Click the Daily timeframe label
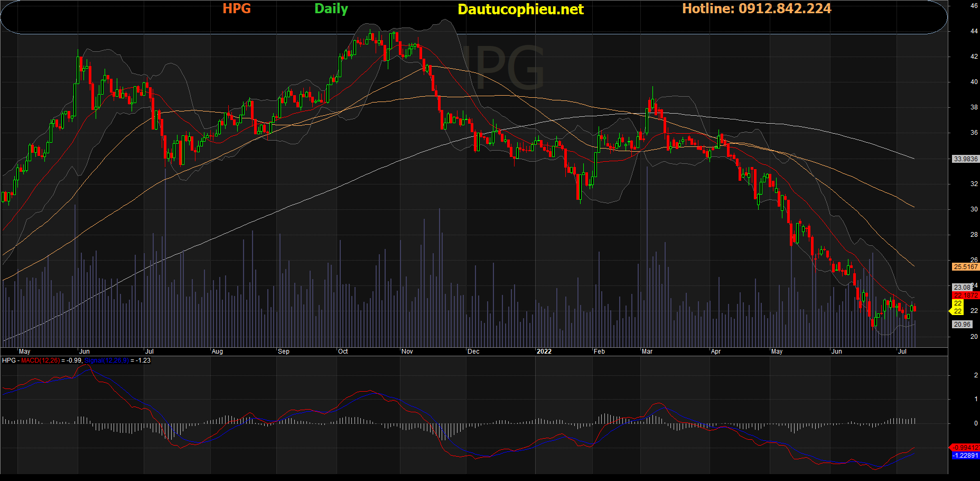 click(x=331, y=9)
